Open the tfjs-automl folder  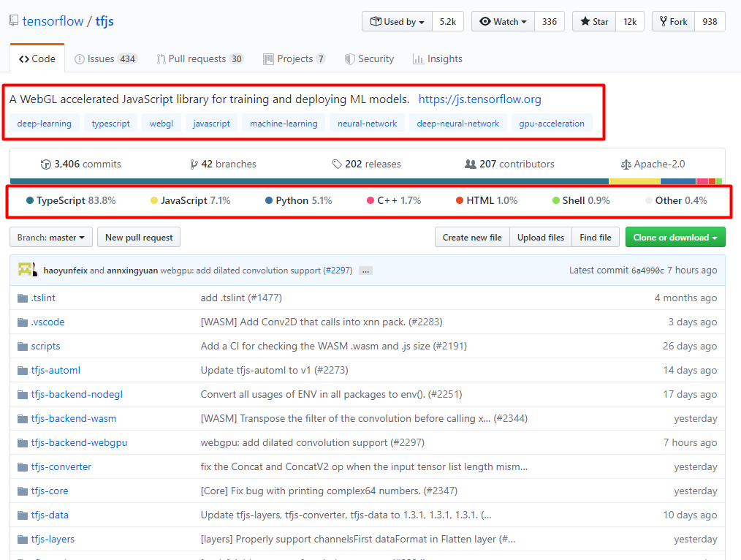point(56,370)
